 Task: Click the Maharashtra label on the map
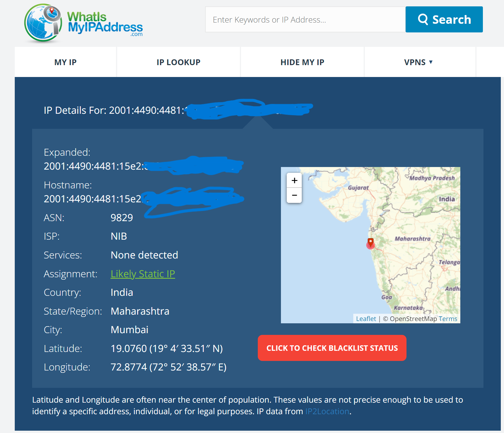pos(412,239)
